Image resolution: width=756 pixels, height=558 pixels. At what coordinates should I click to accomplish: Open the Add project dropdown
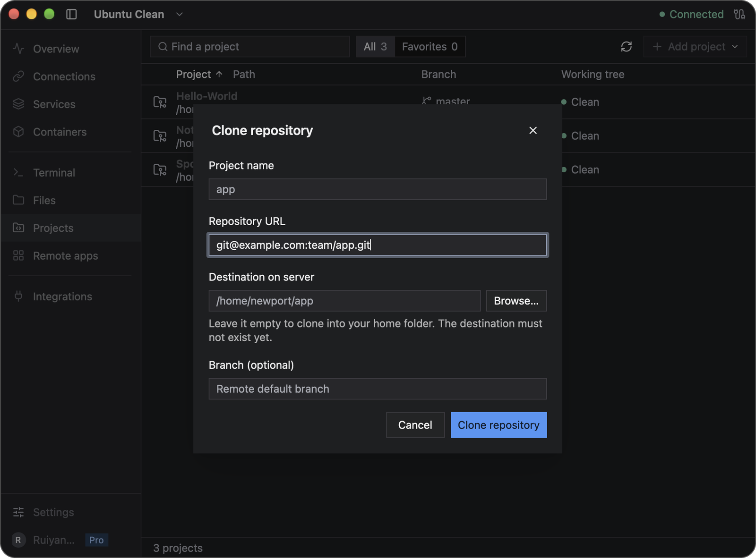[695, 47]
